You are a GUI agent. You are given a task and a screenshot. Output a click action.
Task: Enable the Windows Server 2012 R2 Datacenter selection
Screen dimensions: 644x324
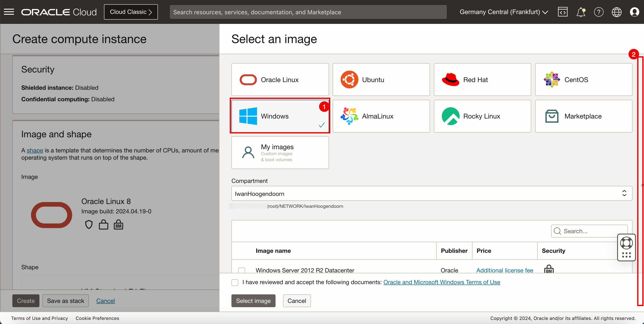click(242, 270)
